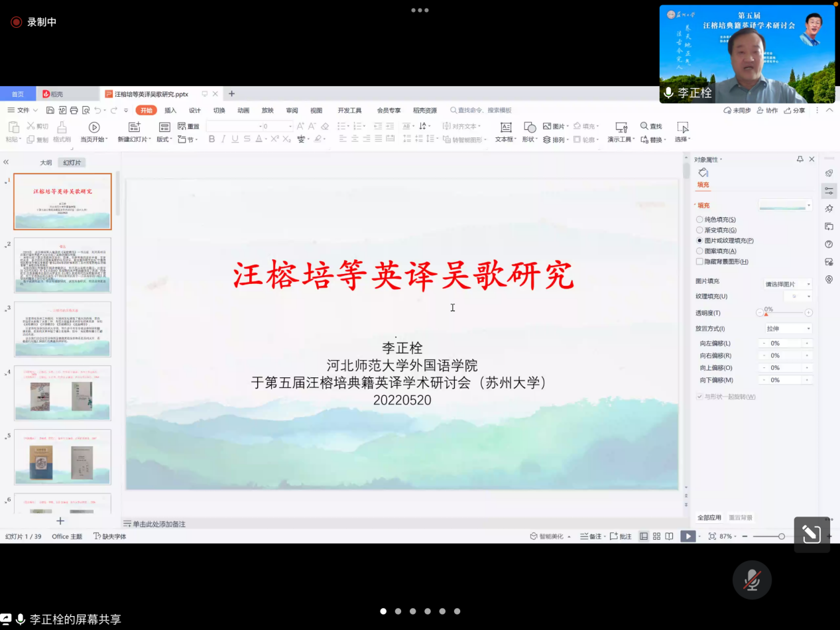This screenshot has width=840, height=630.
Task: Open the 放置方式 拉伸 dropdown
Action: 788,329
